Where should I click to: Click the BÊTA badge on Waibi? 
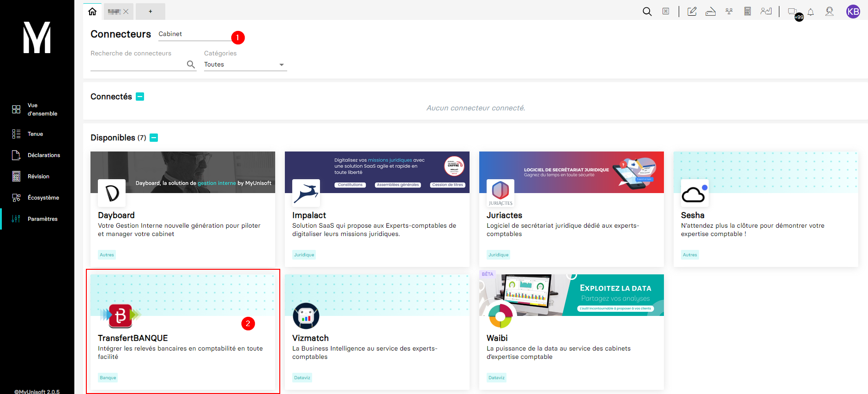488,274
